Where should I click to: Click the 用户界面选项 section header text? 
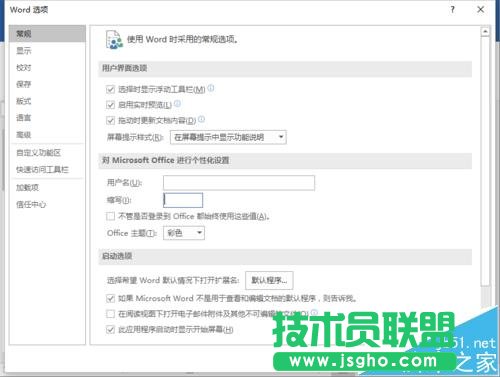point(124,68)
